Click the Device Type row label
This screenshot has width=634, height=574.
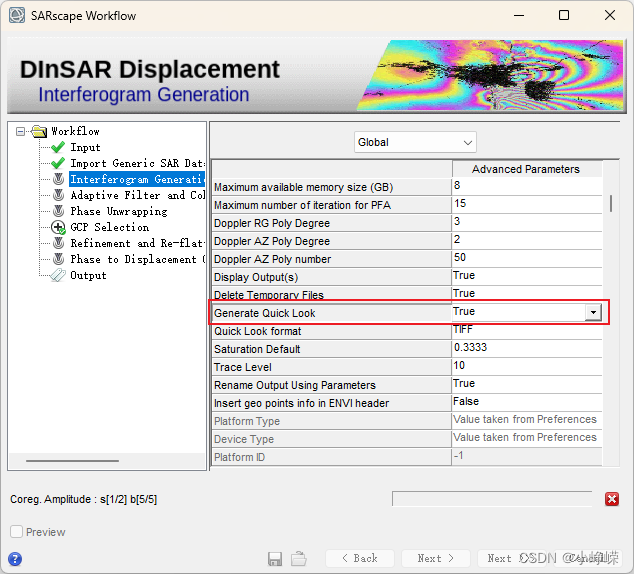pos(244,439)
